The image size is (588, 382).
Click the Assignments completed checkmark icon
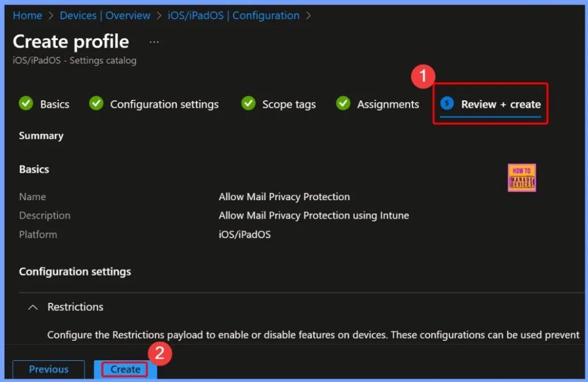(343, 104)
